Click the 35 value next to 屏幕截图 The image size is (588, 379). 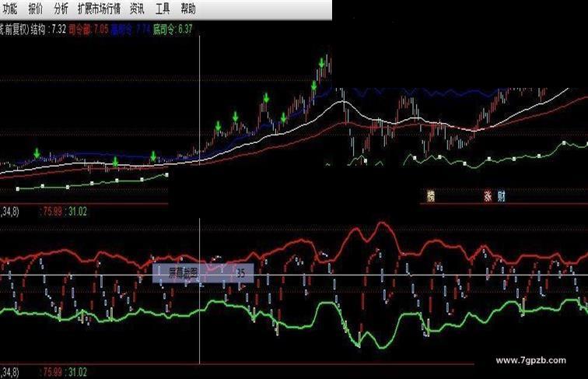point(240,273)
